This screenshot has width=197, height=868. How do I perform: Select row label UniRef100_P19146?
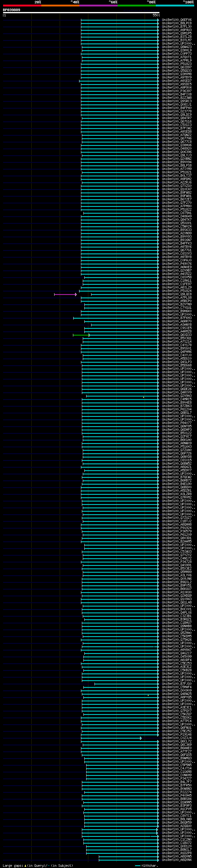[x=177, y=735]
